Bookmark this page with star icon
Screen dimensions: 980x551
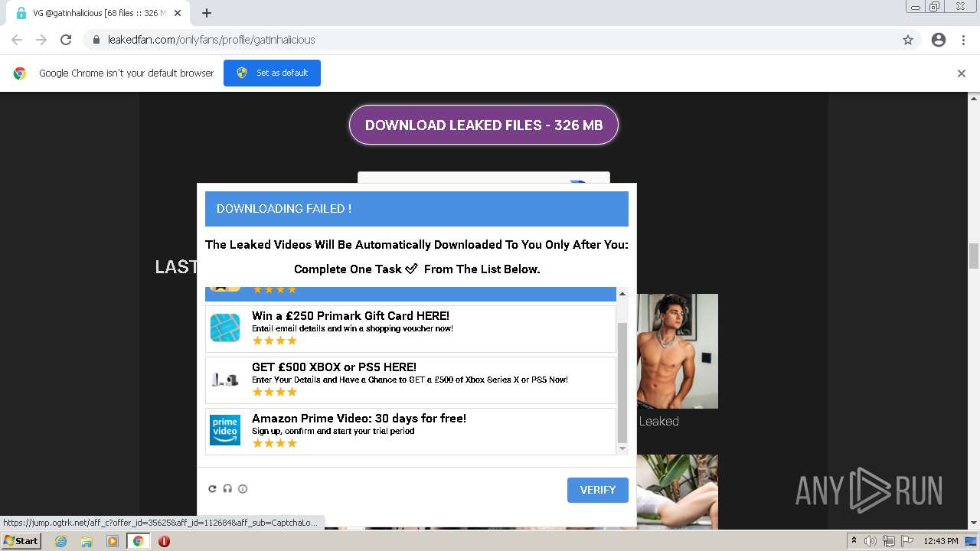(908, 40)
